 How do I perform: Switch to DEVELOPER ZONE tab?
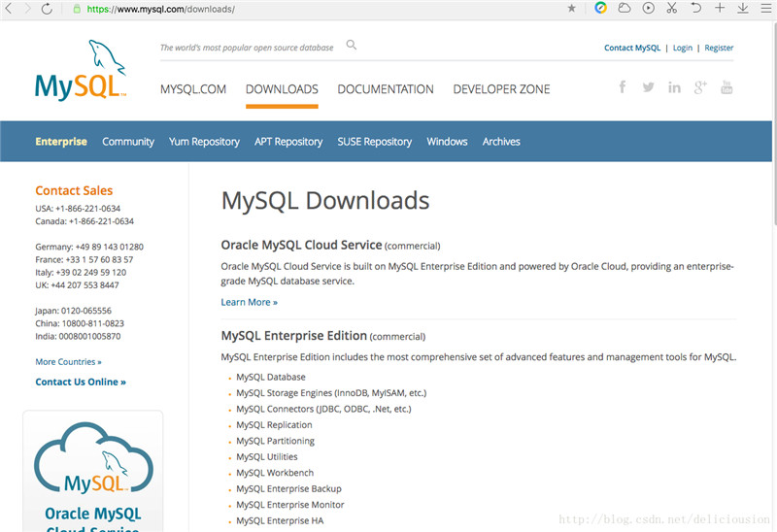[x=501, y=89]
